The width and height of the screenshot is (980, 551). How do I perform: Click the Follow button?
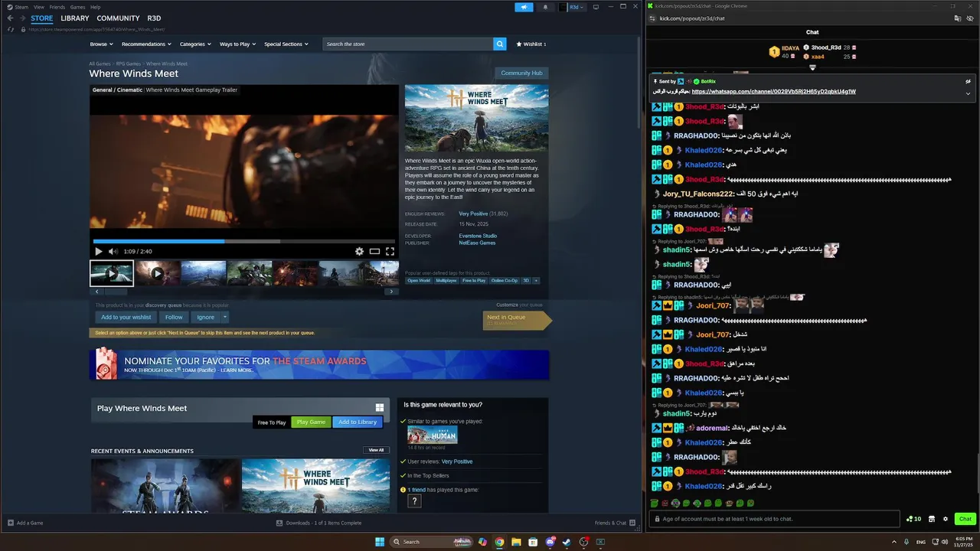point(174,317)
